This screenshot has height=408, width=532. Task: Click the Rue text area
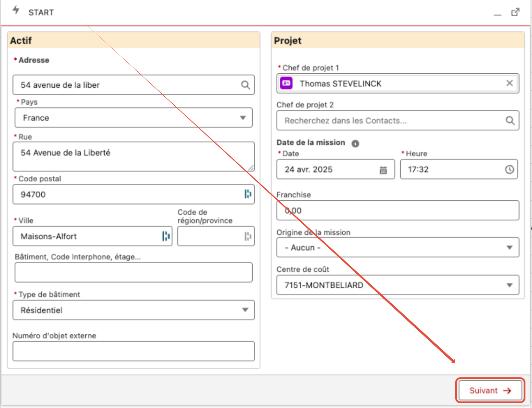click(134, 157)
